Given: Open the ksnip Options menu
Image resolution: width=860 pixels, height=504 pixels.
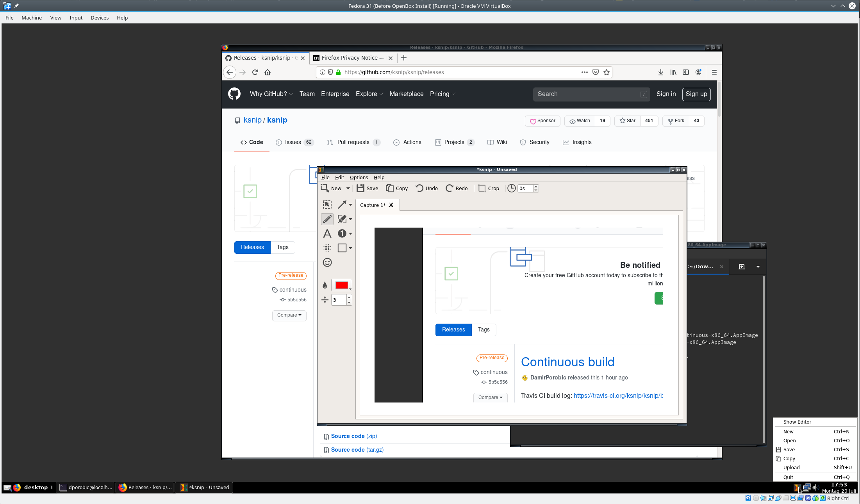Looking at the screenshot, I should point(359,177).
